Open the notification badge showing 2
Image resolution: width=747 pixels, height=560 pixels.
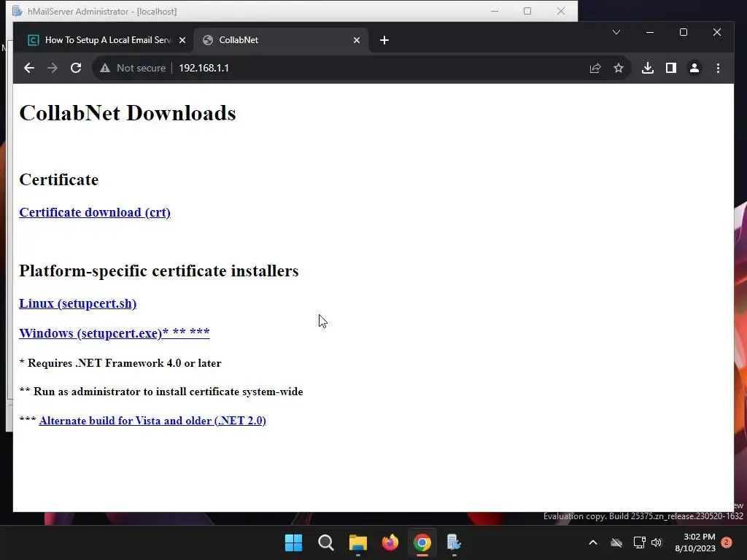tap(727, 542)
